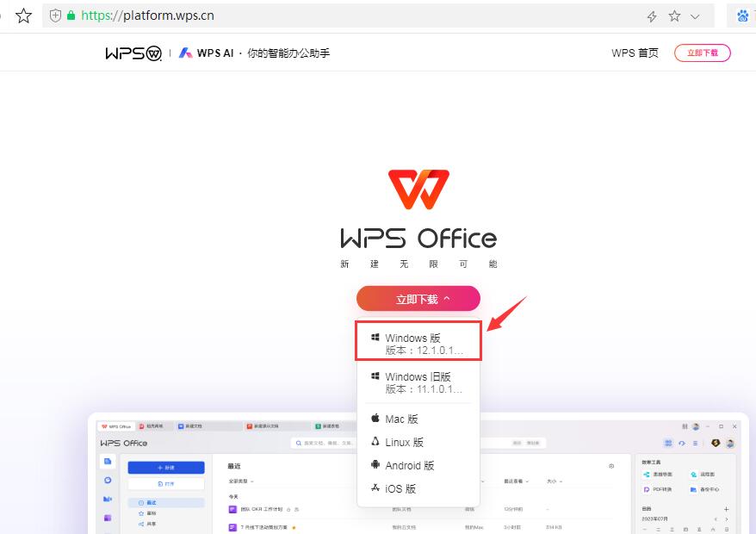Click the WPS Office tab in preview
756x534 pixels.
(117, 426)
